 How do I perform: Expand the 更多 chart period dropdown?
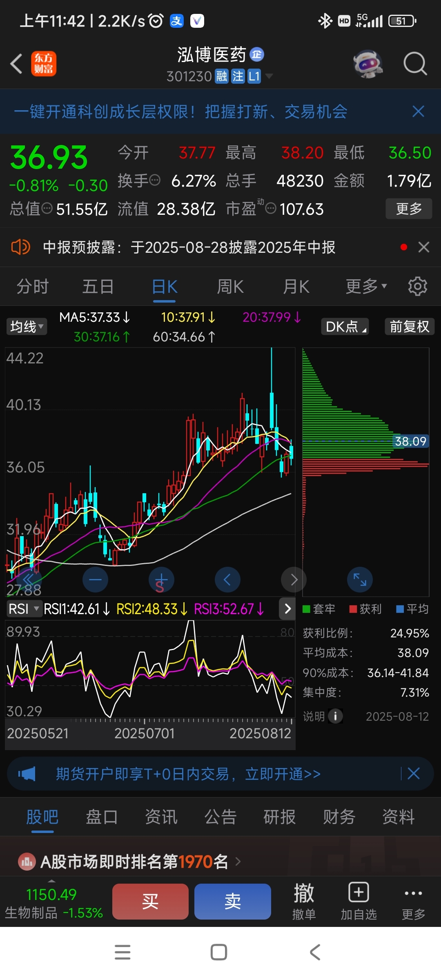366,287
